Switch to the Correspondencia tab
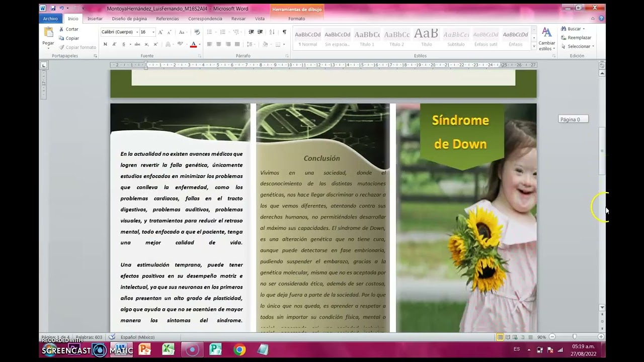 205,19
